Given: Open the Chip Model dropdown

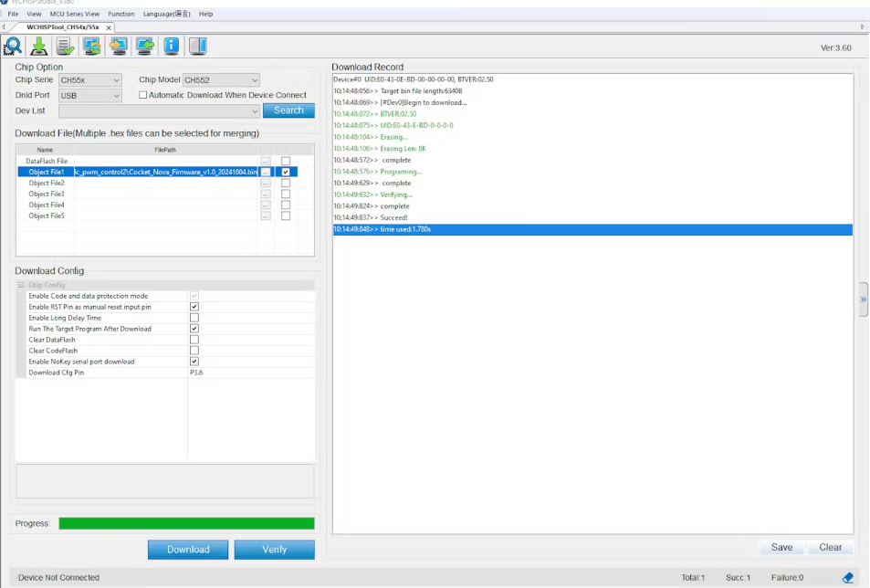Looking at the screenshot, I should coord(221,80).
